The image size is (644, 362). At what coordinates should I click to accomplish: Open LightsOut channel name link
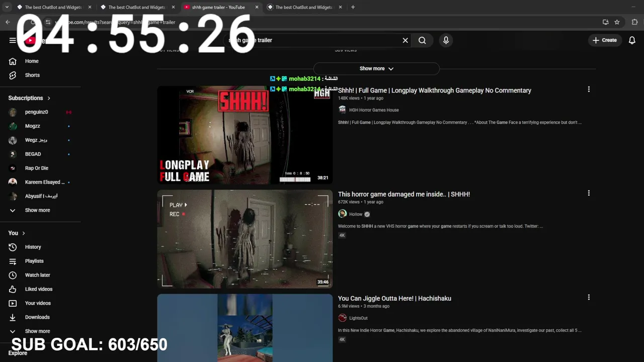(x=358, y=318)
